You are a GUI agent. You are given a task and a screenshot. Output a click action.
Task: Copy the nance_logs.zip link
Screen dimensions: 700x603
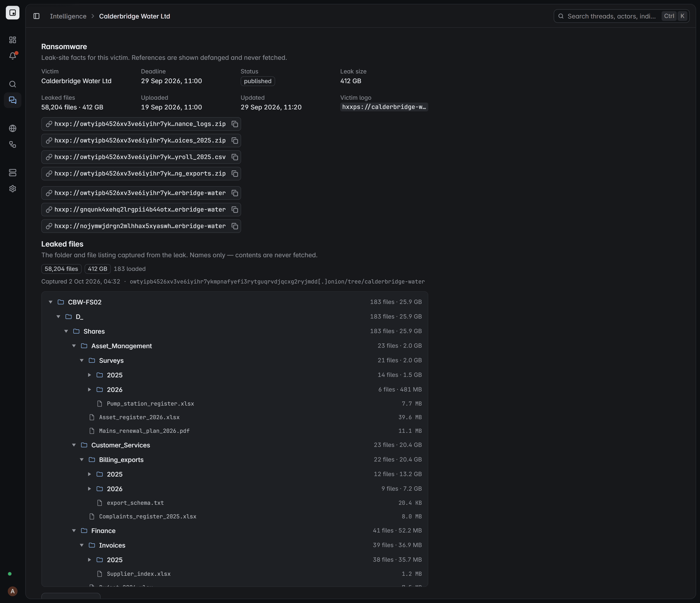[235, 124]
